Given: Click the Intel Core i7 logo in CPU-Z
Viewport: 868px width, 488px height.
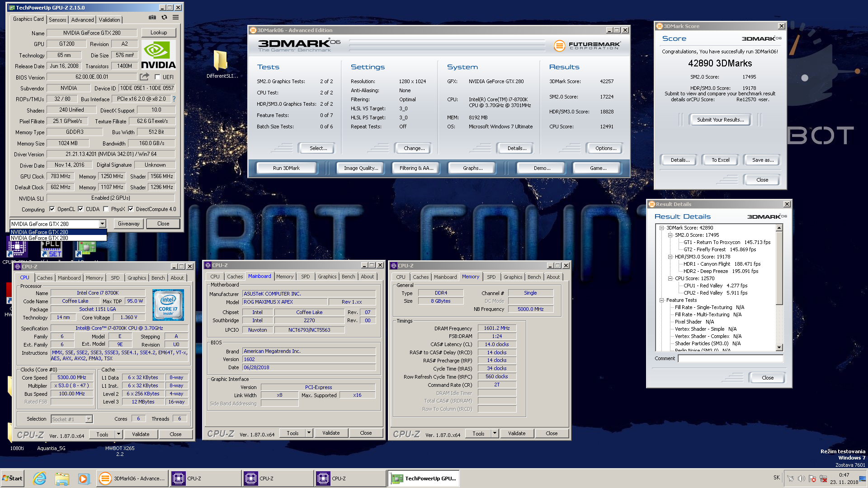Looking at the screenshot, I should click(168, 305).
